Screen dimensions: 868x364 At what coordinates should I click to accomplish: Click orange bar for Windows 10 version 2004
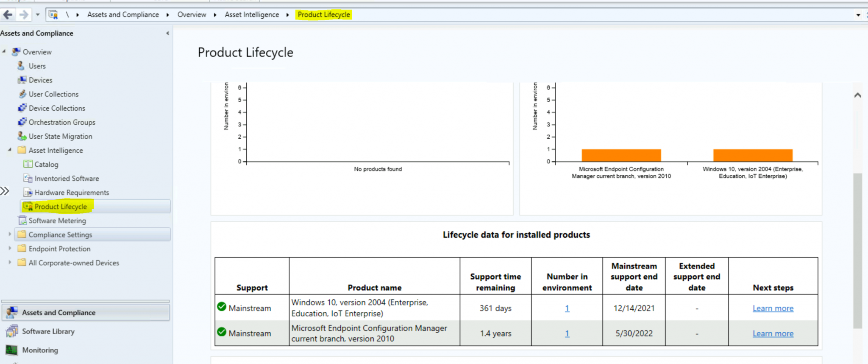(x=753, y=155)
